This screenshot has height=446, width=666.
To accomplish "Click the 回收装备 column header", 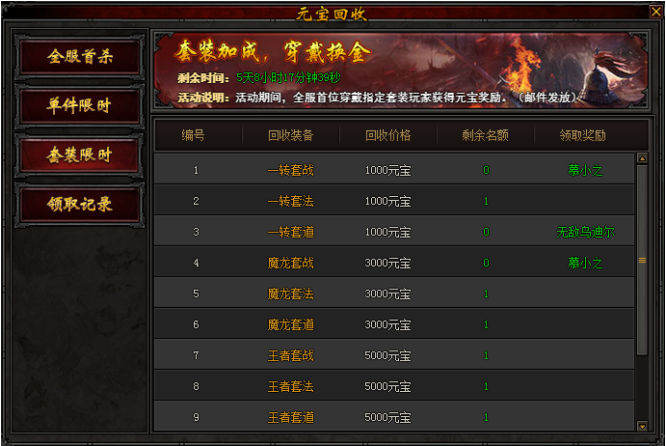I will click(291, 135).
